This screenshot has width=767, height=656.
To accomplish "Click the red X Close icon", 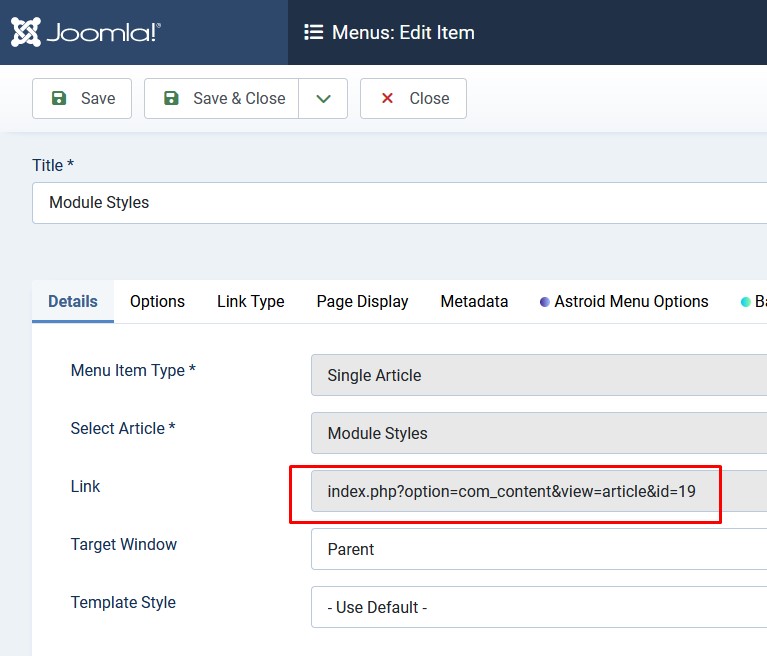I will [387, 98].
